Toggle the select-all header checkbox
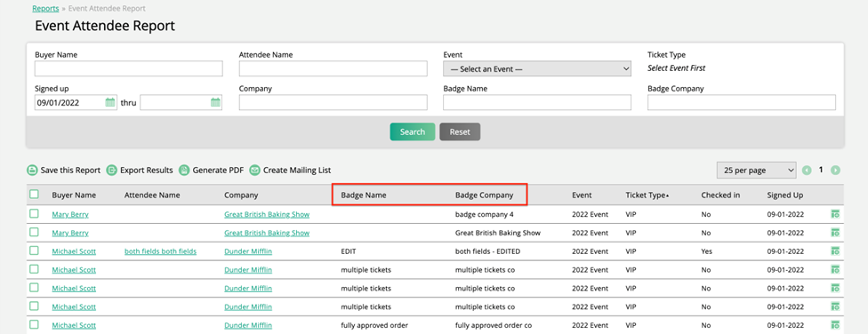The height and width of the screenshot is (334, 868). pos(35,195)
